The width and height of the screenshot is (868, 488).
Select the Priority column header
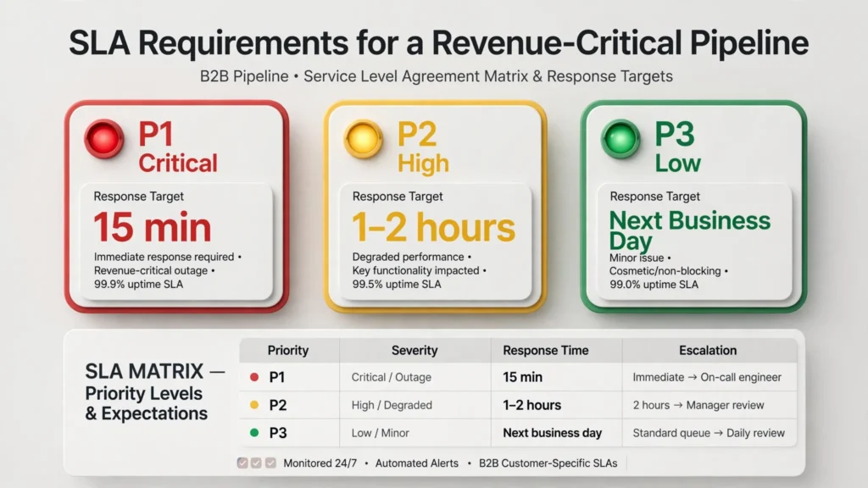point(288,350)
